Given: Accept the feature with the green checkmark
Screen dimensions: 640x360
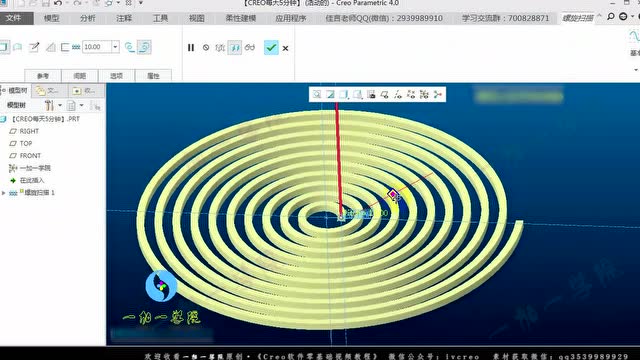Looking at the screenshot, I should click(x=271, y=48).
